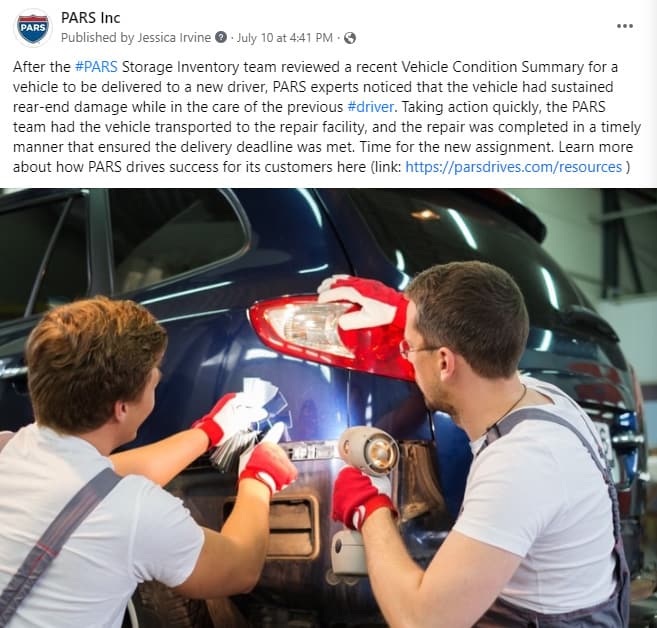The width and height of the screenshot is (657, 628).
Task: Open the three-dot post options menu
Action: click(x=625, y=26)
